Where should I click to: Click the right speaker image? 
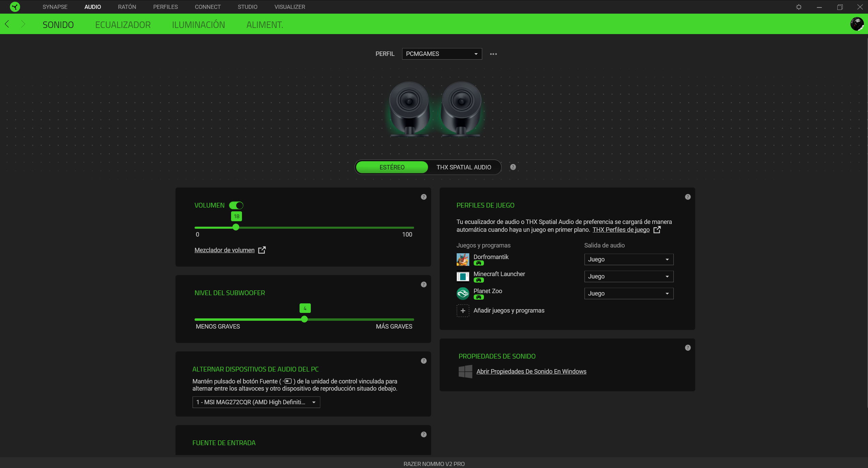pyautogui.click(x=461, y=109)
